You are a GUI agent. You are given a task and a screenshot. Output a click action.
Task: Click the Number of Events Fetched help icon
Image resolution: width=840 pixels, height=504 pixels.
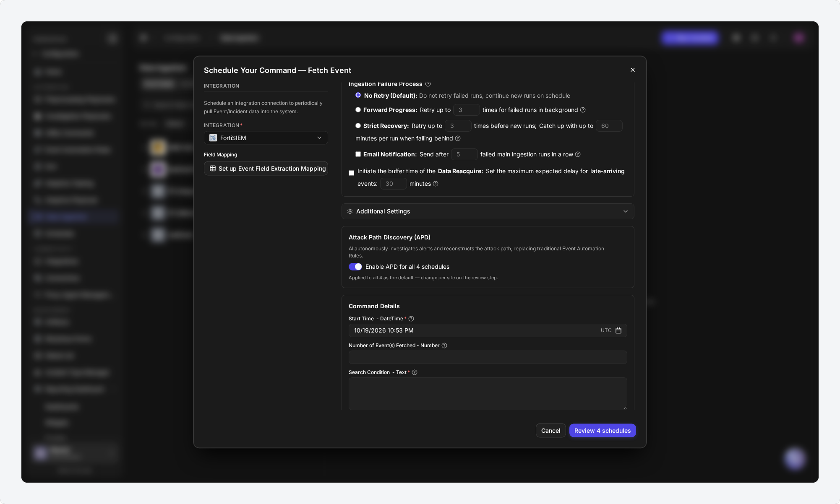click(x=444, y=346)
